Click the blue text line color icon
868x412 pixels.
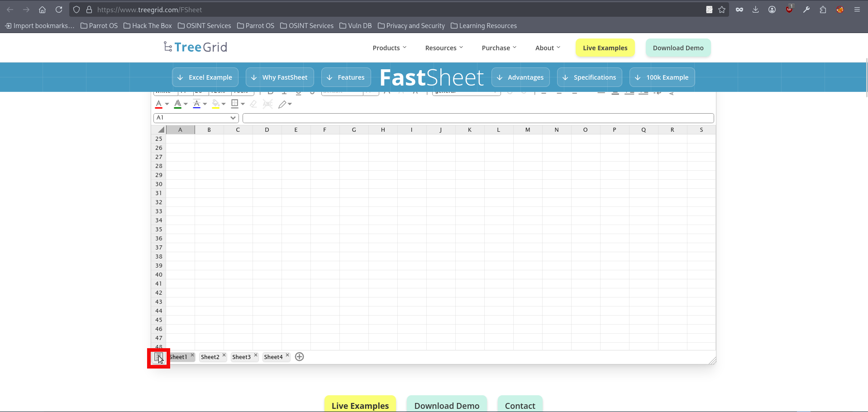pos(196,104)
